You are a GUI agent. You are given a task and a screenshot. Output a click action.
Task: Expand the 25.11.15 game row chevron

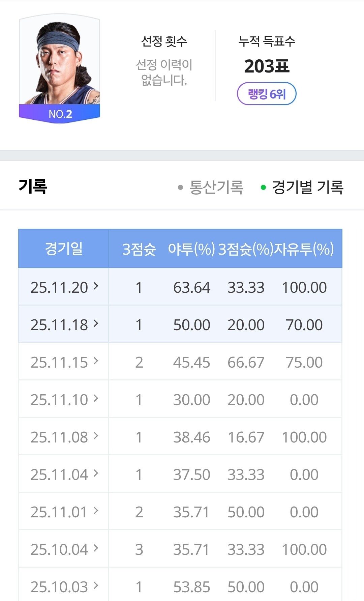[x=96, y=361]
